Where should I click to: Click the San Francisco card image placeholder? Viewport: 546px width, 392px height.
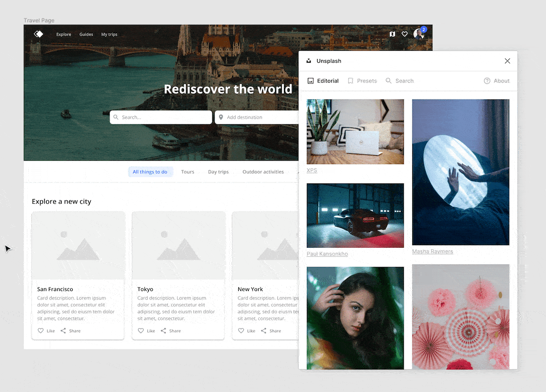click(78, 246)
